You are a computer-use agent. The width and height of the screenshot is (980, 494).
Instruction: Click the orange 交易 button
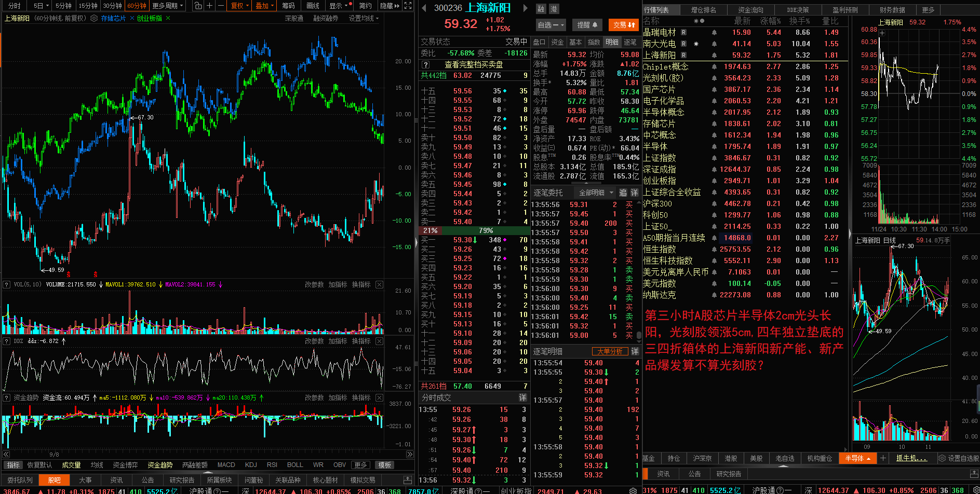(x=624, y=24)
